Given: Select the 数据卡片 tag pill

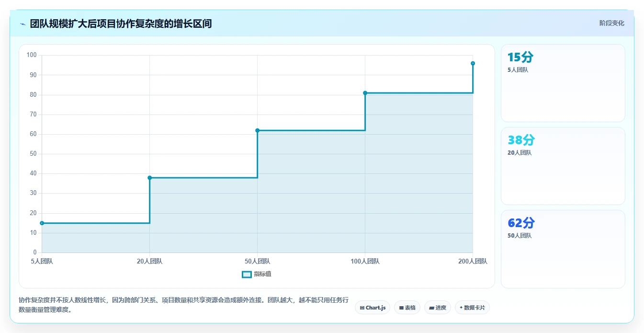Looking at the screenshot, I should click(x=472, y=308).
